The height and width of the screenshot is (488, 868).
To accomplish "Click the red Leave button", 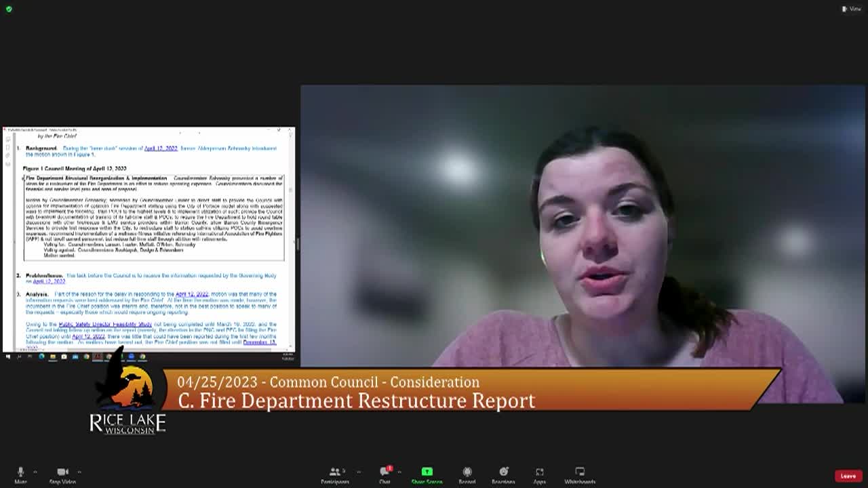I will (x=848, y=476).
